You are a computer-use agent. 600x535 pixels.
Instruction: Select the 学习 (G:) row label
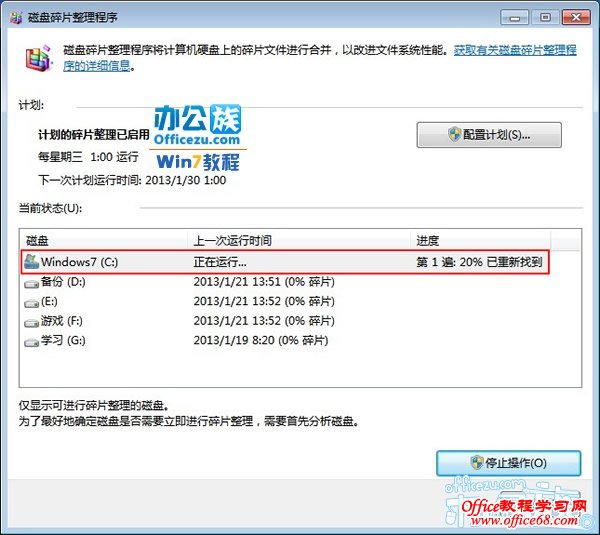(x=63, y=340)
